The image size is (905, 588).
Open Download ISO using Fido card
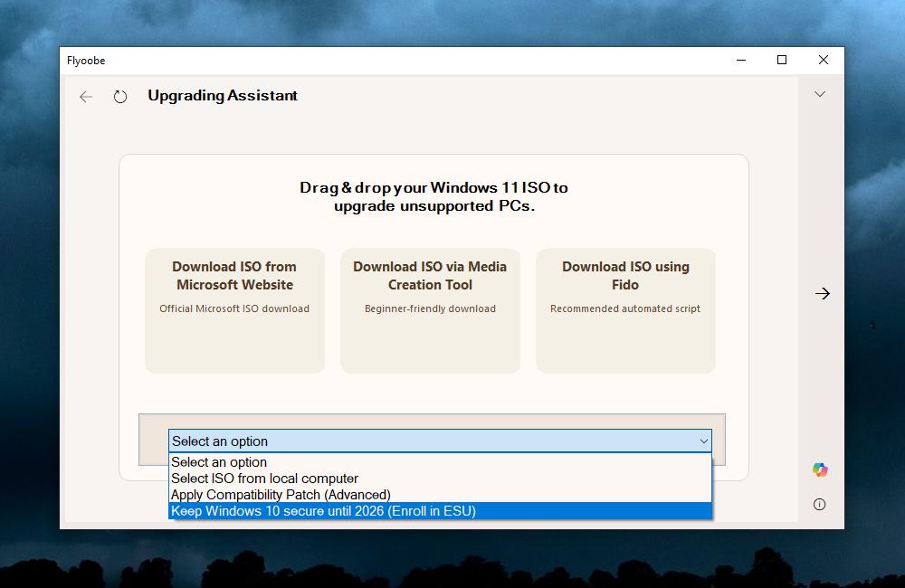click(625, 310)
